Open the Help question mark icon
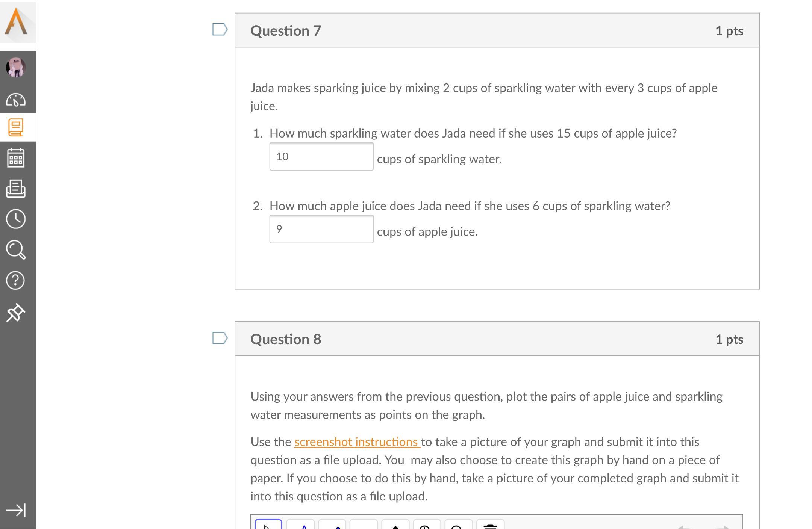812x529 pixels. [x=16, y=281]
